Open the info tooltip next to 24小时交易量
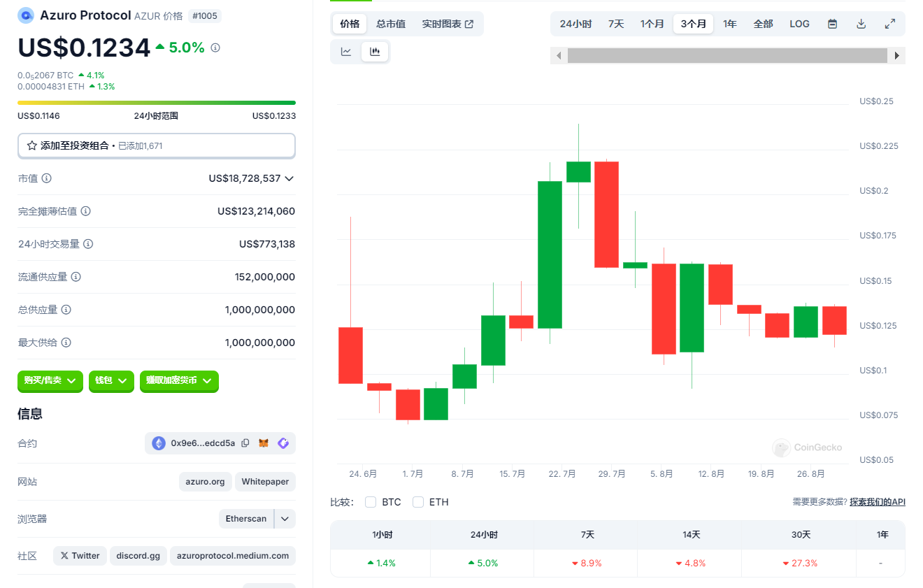923x588 pixels. click(x=88, y=244)
